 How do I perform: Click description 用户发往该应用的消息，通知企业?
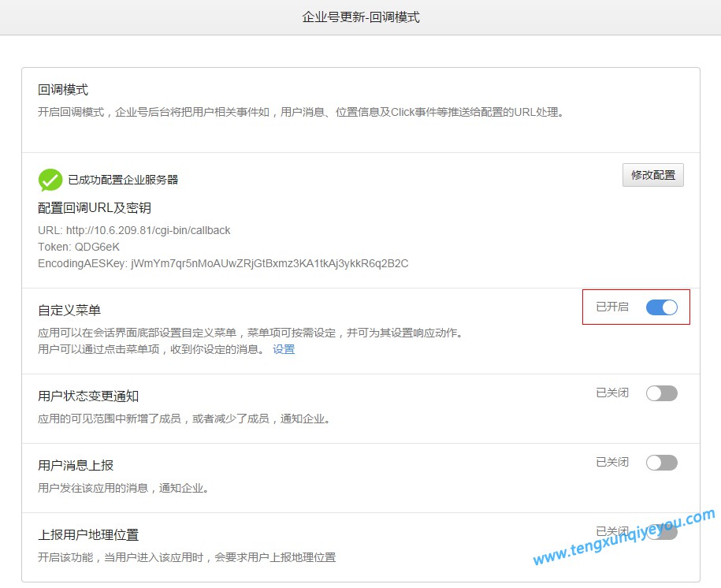pos(123,488)
